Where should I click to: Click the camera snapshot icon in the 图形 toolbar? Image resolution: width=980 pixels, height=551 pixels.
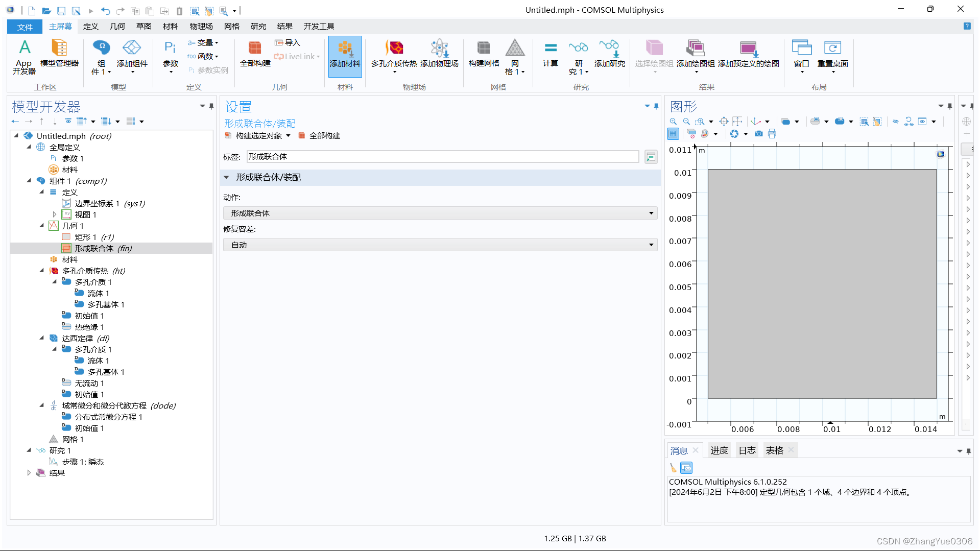[758, 134]
